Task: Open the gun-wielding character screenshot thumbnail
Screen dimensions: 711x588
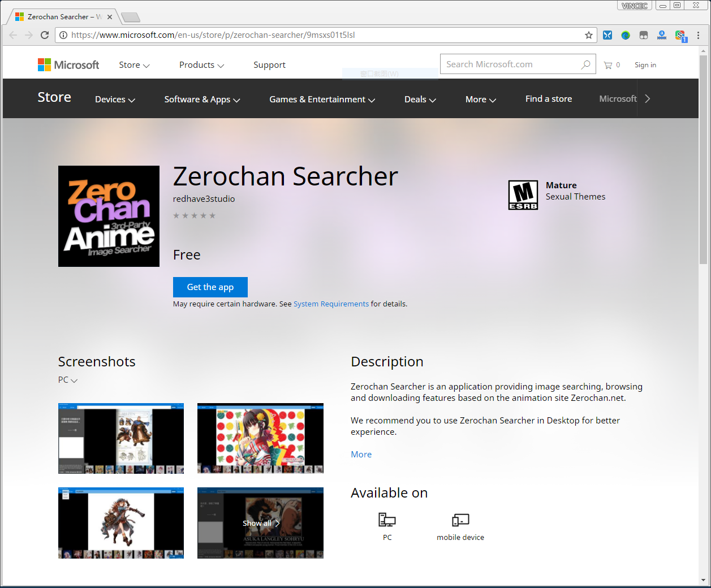Action: (121, 523)
